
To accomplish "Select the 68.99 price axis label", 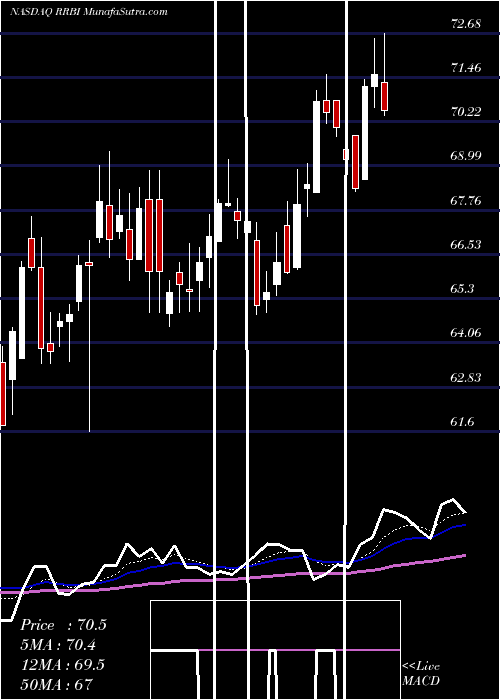I will (x=466, y=156).
